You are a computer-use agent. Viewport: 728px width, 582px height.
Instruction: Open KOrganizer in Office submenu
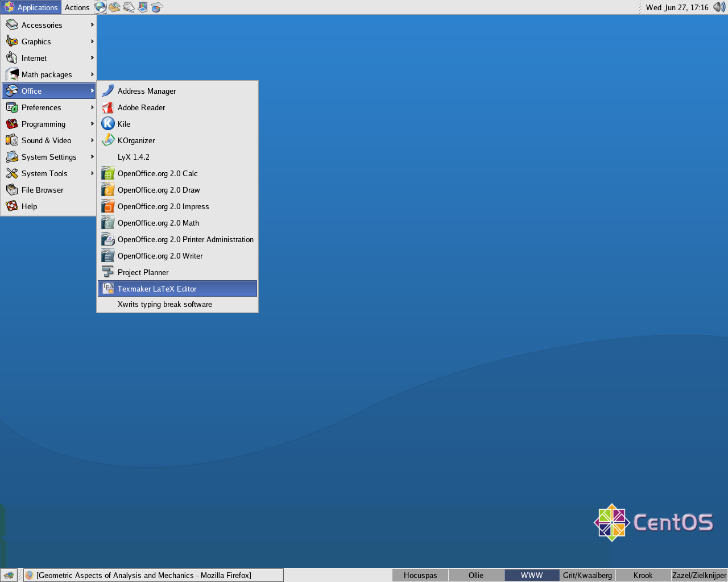177,140
